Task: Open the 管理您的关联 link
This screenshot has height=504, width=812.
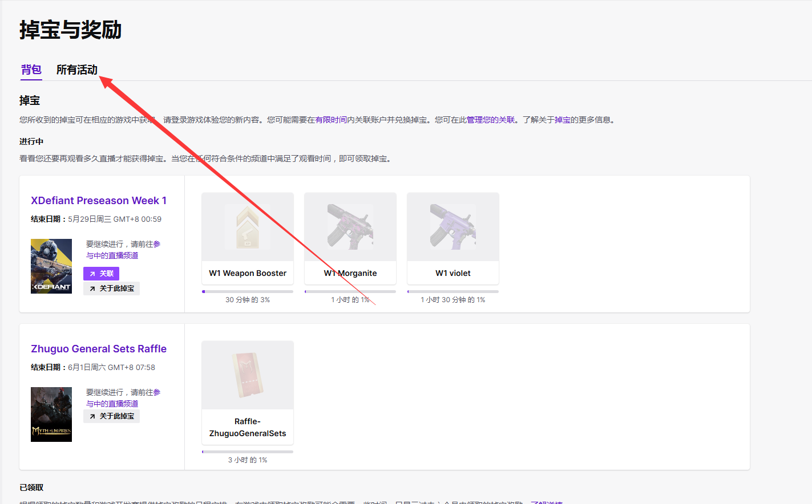Action: [491, 120]
